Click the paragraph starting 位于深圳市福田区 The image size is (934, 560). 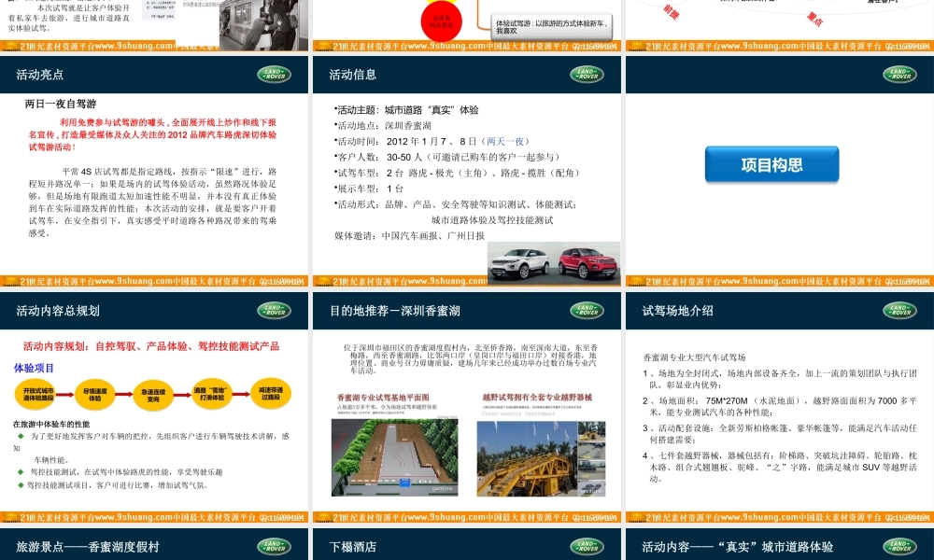[474, 358]
